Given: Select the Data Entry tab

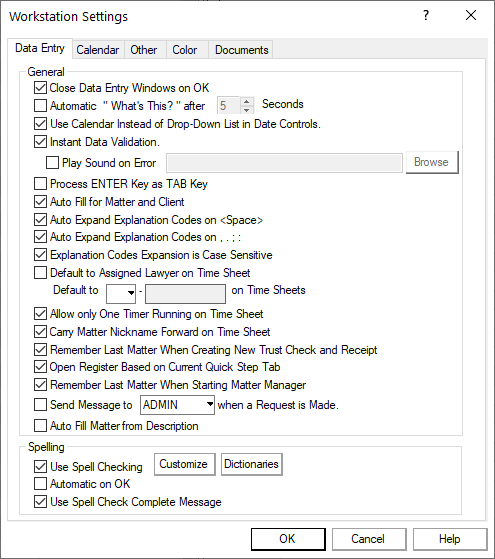Looking at the screenshot, I should (40, 48).
